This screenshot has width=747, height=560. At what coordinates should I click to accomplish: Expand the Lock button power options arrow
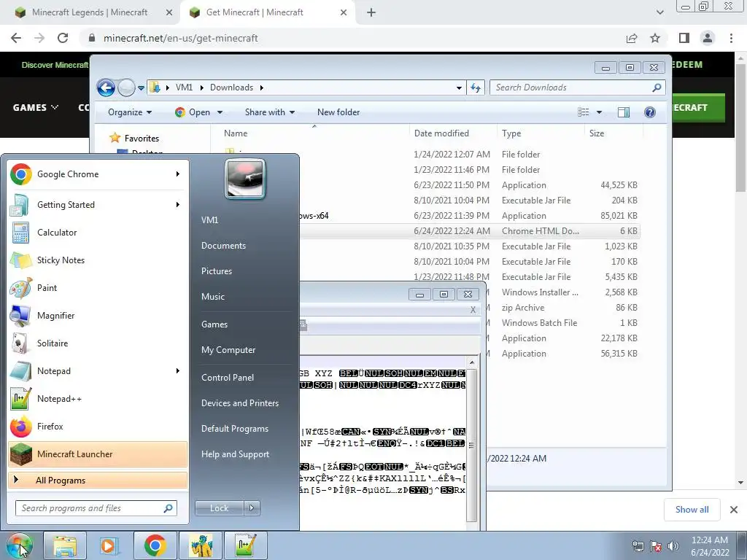tap(252, 508)
